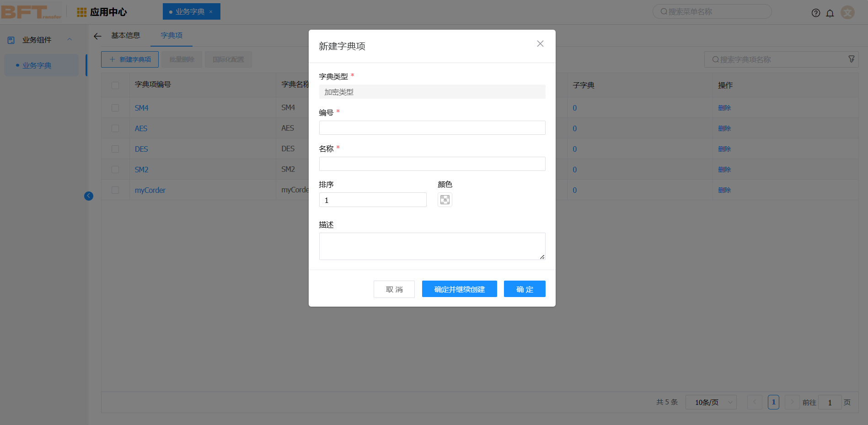Collapse sidebar via the round arrow handle
The image size is (868, 425).
pos(89,196)
